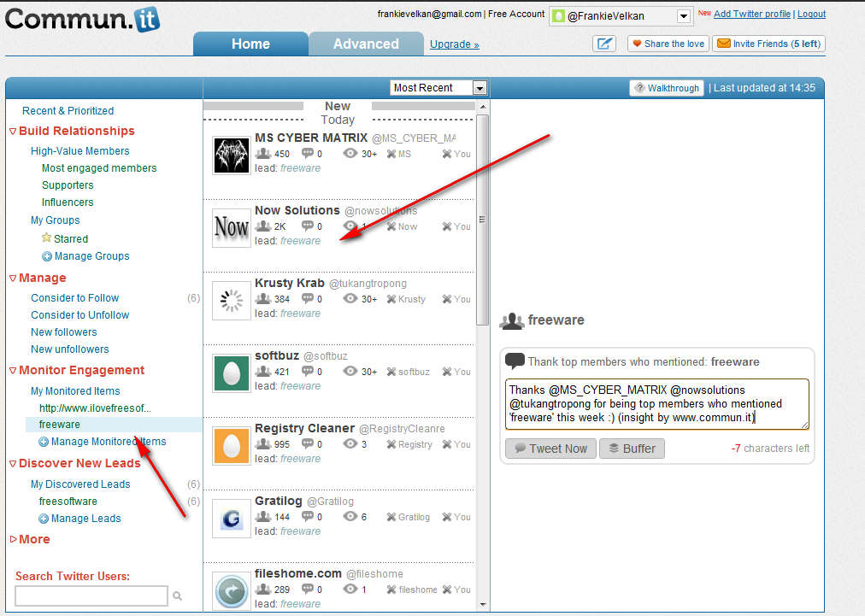Click the thank-you tweet text box

657,404
